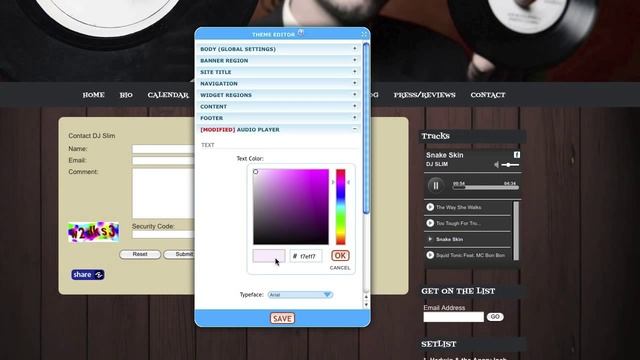The image size is (640, 360).
Task: Click the 'DJ SLIM' artist name in player
Action: pyautogui.click(x=437, y=164)
